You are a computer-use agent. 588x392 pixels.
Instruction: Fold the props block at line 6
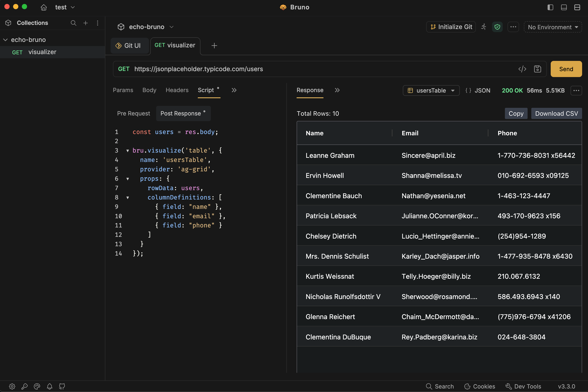pos(128,179)
